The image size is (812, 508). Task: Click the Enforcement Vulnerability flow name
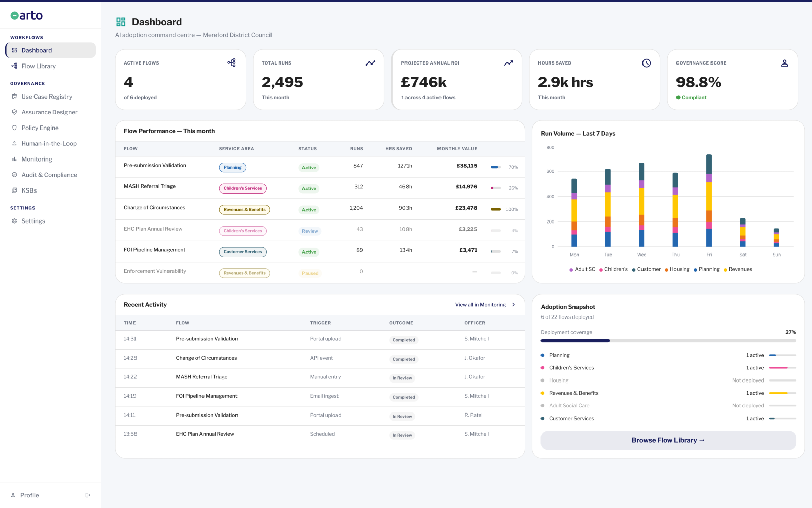(155, 271)
